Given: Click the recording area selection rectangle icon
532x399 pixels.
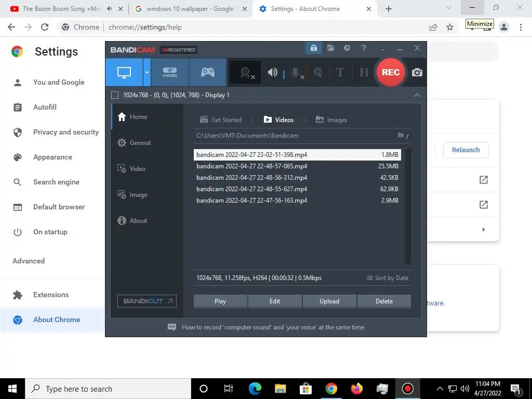Looking at the screenshot, I should (115, 95).
